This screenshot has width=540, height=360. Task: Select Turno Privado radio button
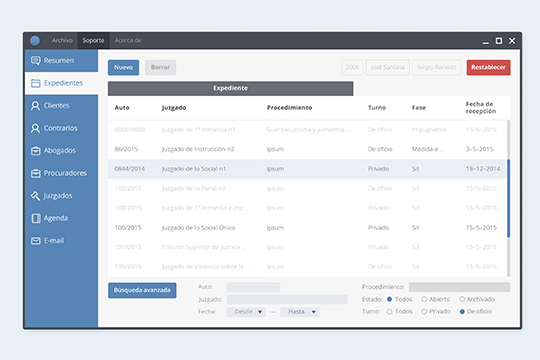424,311
